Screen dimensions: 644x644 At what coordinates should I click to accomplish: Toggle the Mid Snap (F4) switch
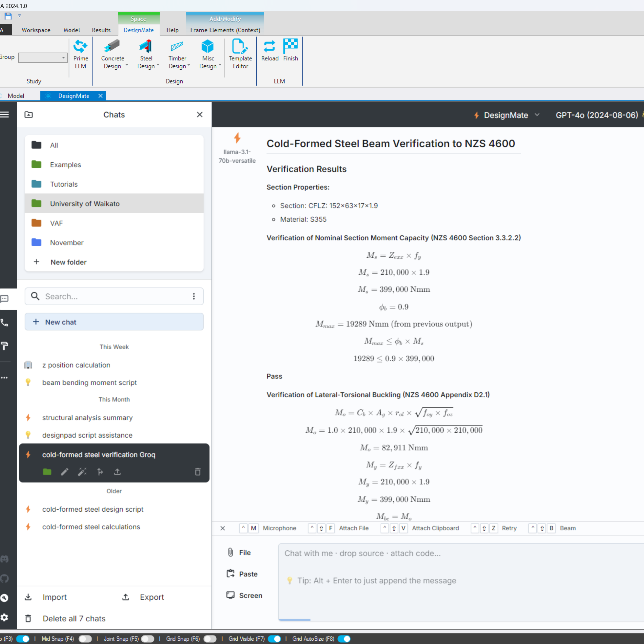point(85,639)
